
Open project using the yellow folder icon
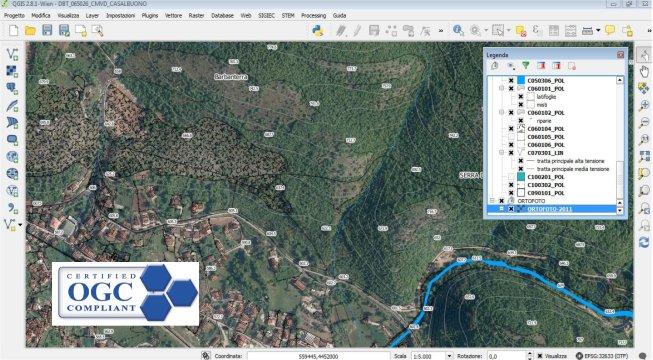click(x=30, y=30)
